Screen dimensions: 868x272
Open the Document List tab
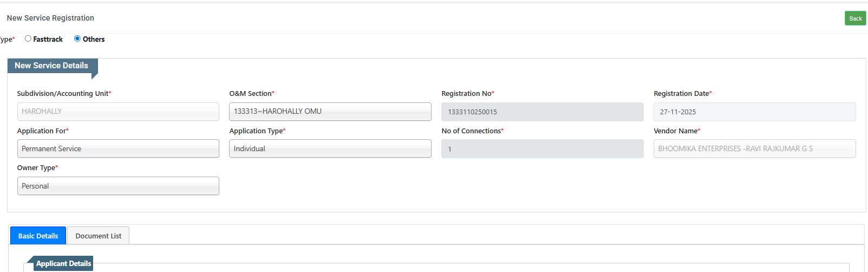[x=98, y=236]
